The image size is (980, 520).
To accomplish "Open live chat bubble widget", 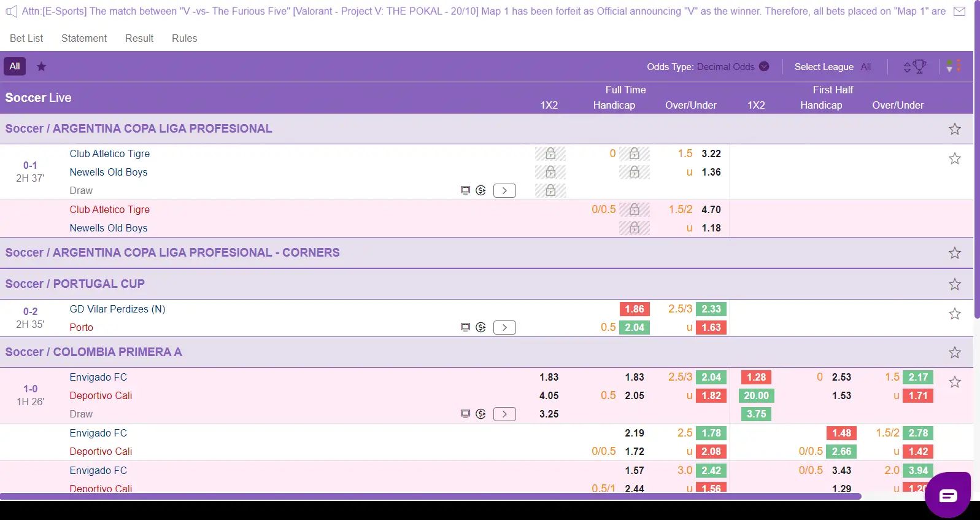I will click(947, 495).
